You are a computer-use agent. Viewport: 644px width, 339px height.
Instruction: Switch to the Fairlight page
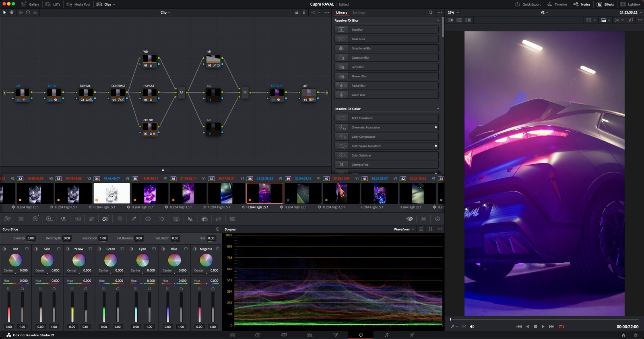(386, 335)
